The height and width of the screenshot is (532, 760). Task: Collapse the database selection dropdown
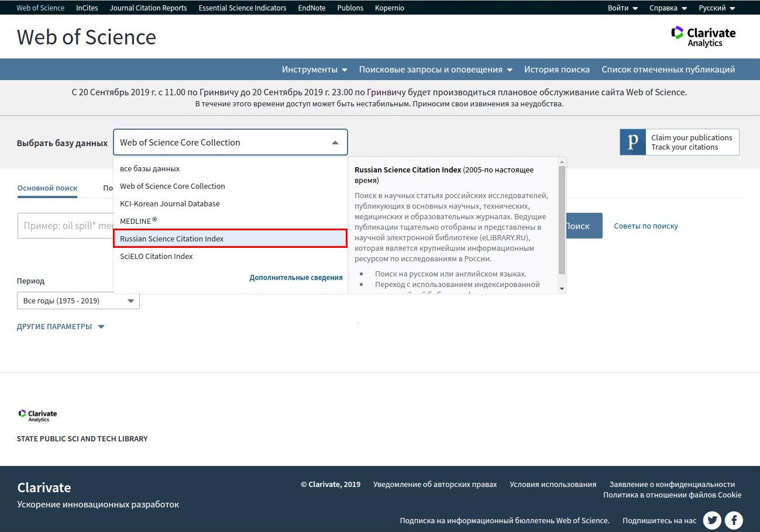click(x=335, y=143)
